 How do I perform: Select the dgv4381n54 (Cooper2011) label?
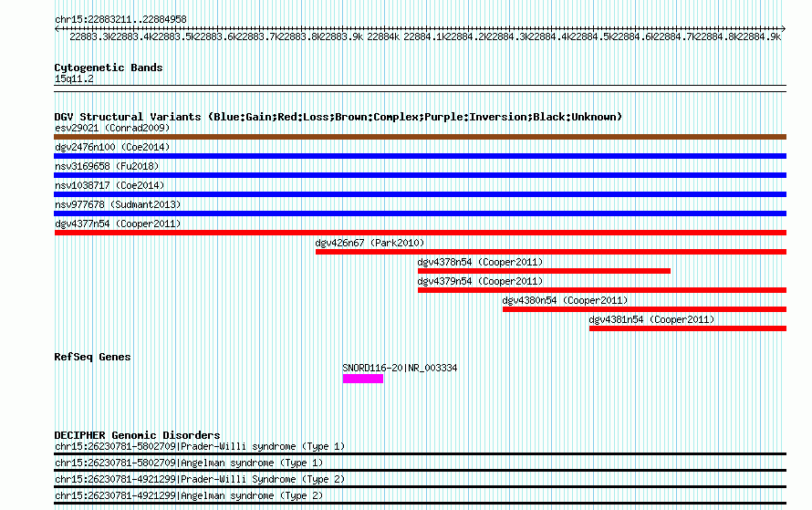pyautogui.click(x=651, y=319)
